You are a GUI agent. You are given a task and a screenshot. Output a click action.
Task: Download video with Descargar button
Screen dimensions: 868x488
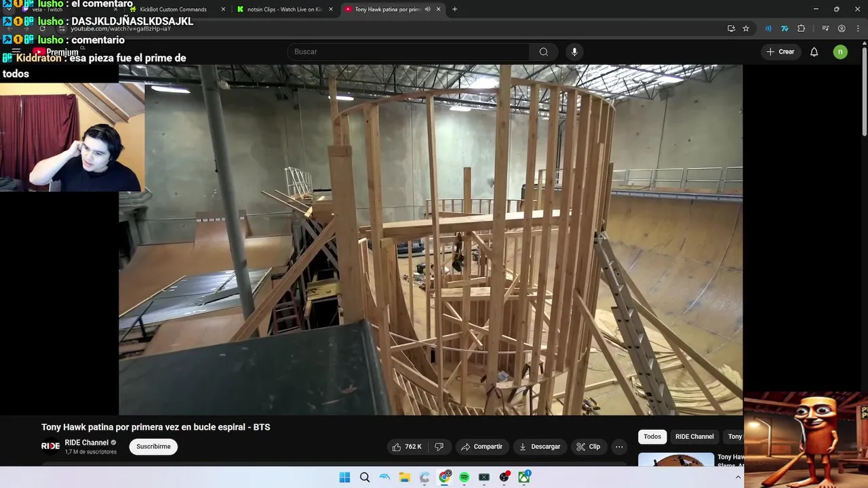tap(539, 447)
